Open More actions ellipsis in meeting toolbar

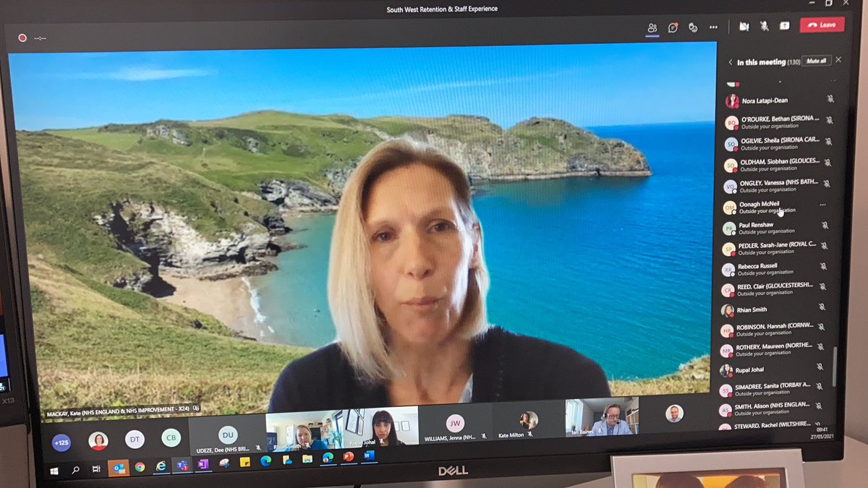713,27
